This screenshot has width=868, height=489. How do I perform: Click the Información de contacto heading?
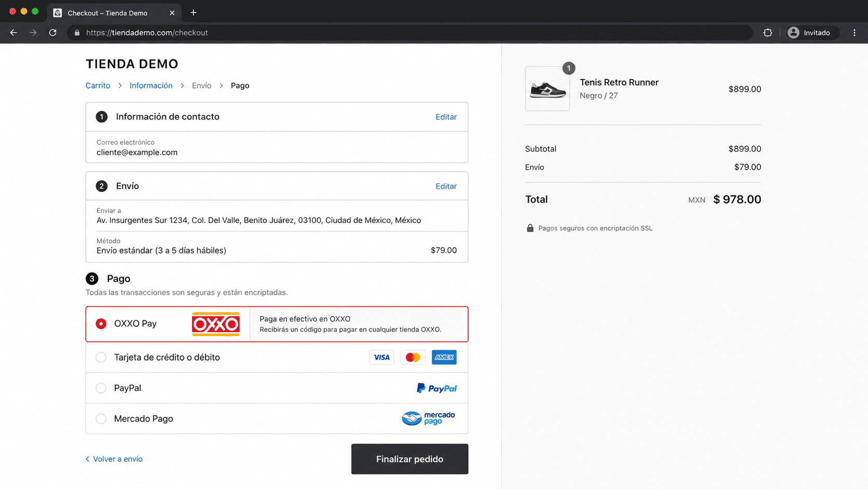point(168,117)
